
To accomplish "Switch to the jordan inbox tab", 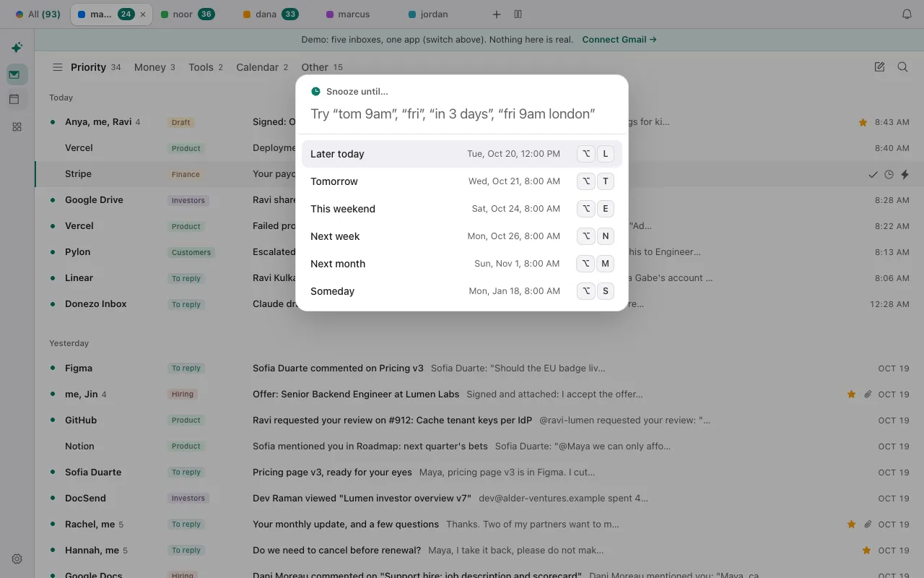I will tap(428, 14).
